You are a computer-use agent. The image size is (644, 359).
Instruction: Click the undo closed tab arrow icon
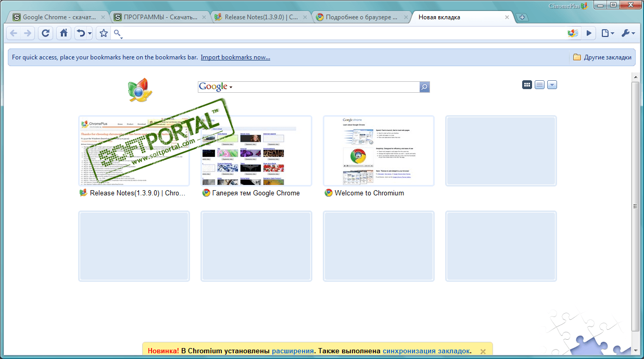(x=81, y=33)
